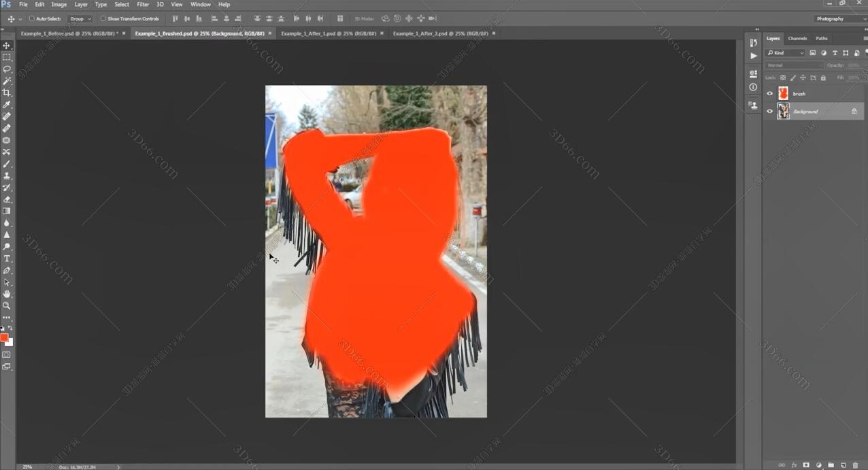Open the Window menu
The height and width of the screenshot is (470, 868).
(x=200, y=5)
